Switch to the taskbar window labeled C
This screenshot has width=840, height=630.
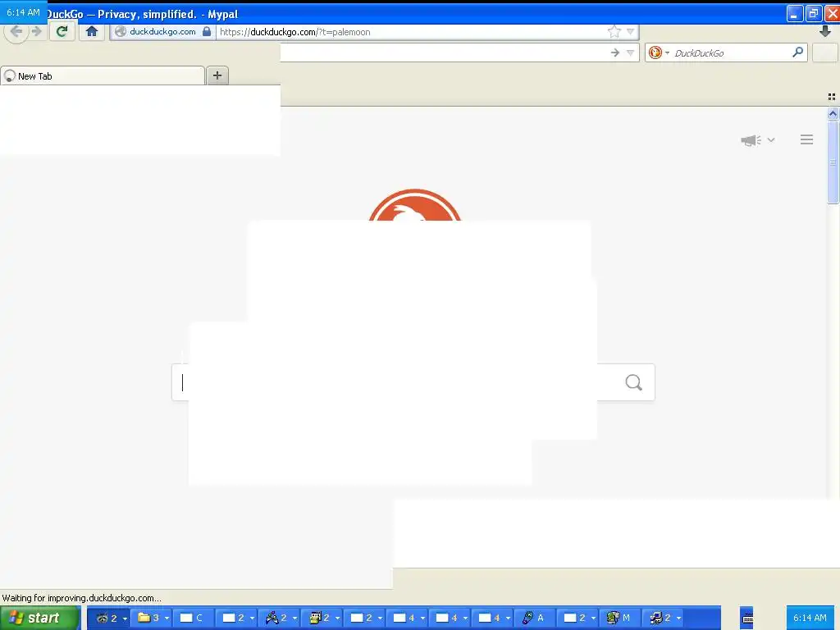[x=192, y=619]
